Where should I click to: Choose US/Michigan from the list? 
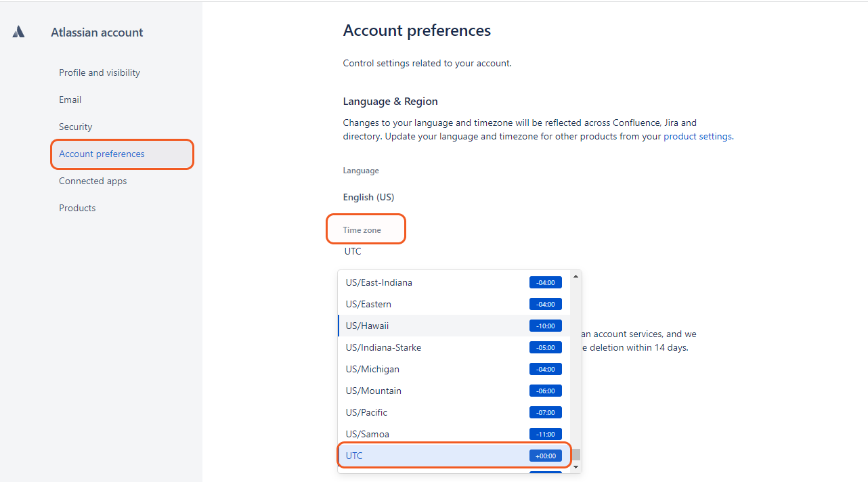click(x=372, y=369)
